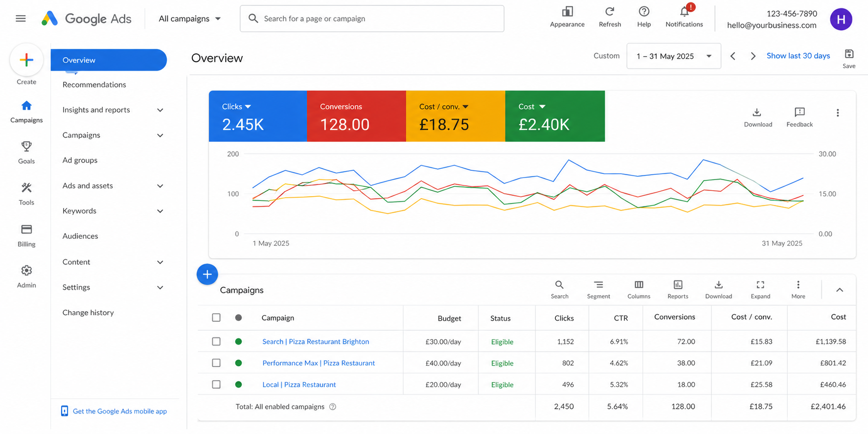
Task: Open the Notifications bell icon
Action: [684, 12]
